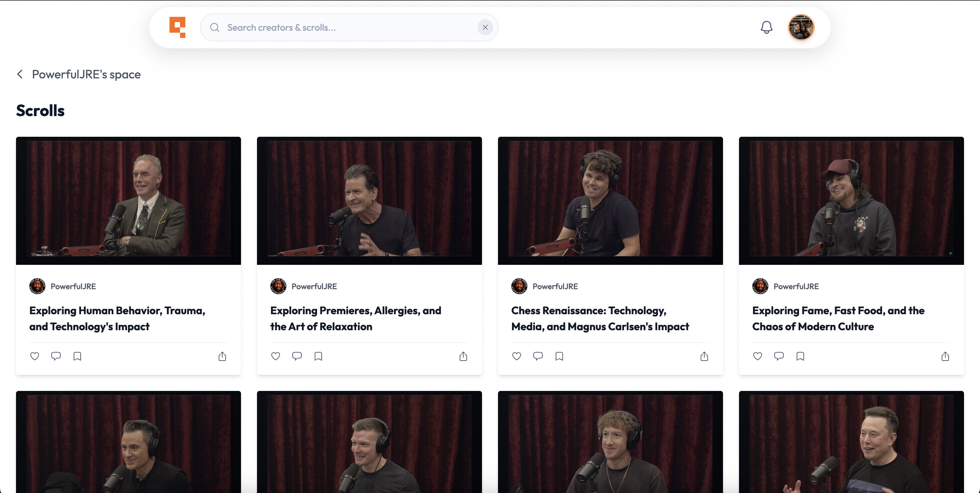Click the PowerfulJRE creator name on the first card
The image size is (980, 493).
pyautogui.click(x=73, y=286)
